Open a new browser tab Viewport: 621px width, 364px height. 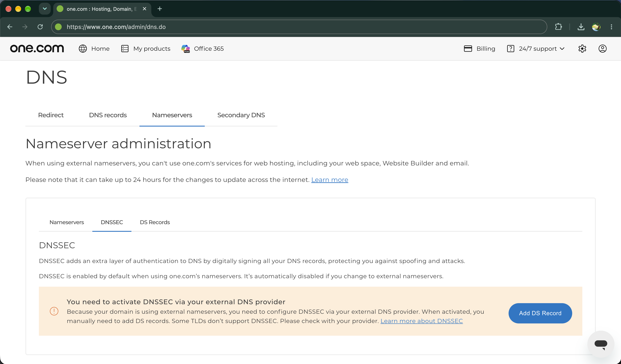tap(160, 9)
